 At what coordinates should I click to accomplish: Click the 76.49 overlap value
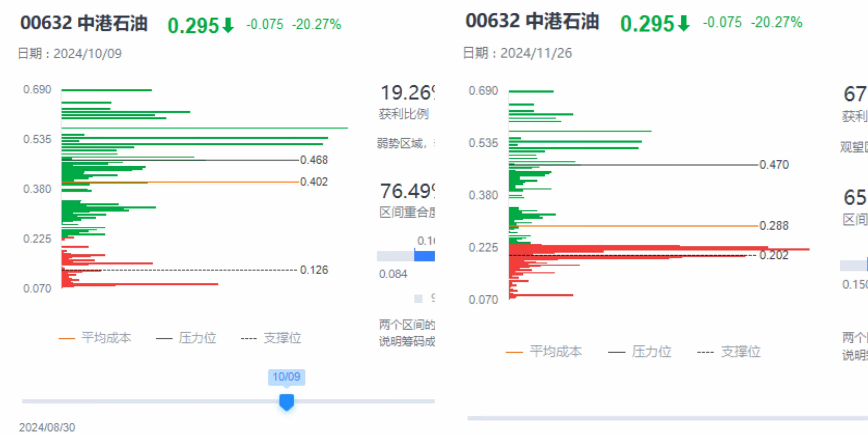(407, 191)
